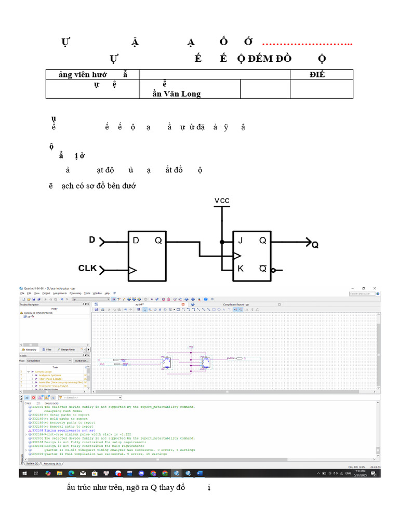Choose the Text tool letter A icon
The height and width of the screenshot is (532, 399).
pyautogui.click(x=160, y=310)
